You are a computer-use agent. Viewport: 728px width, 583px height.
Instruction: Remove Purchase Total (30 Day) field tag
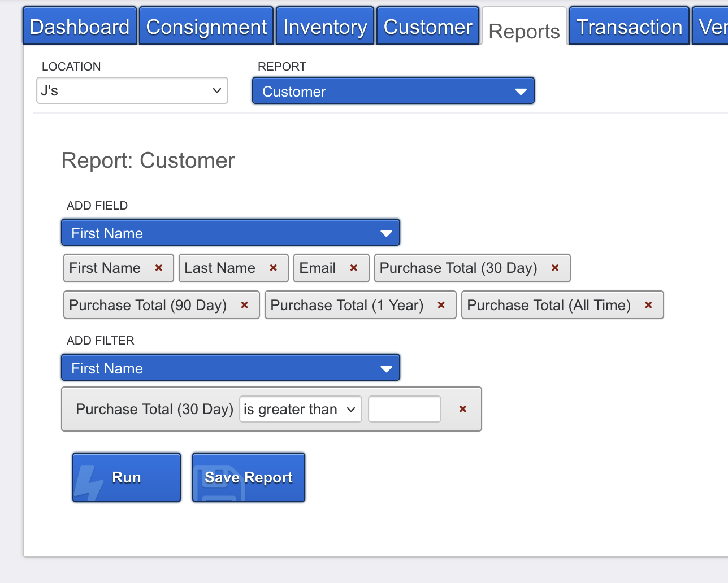point(555,268)
